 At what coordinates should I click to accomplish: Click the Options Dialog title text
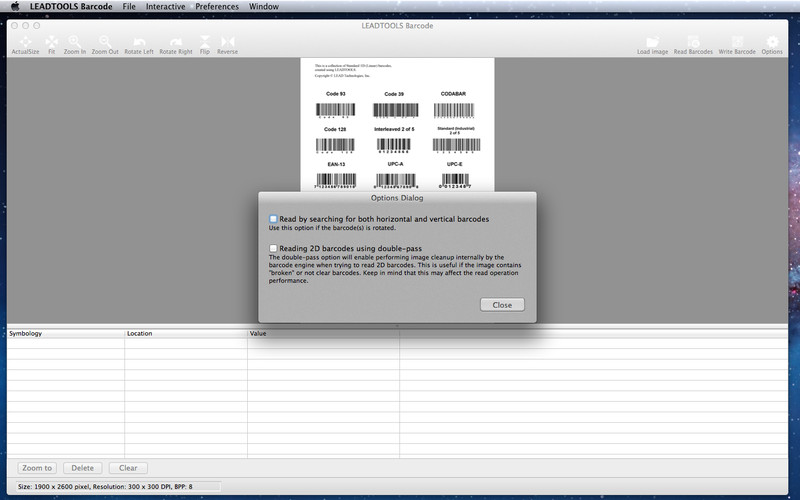coord(397,198)
